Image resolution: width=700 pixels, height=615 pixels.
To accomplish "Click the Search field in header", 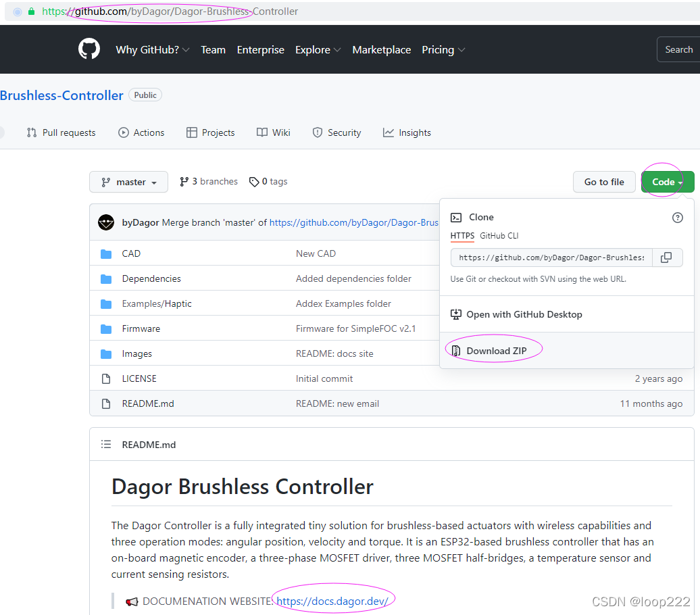I will tap(678, 49).
